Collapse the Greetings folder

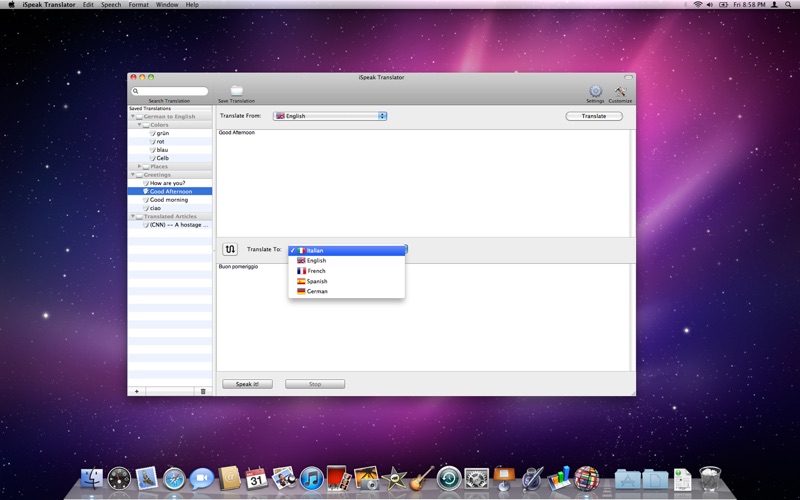133,174
